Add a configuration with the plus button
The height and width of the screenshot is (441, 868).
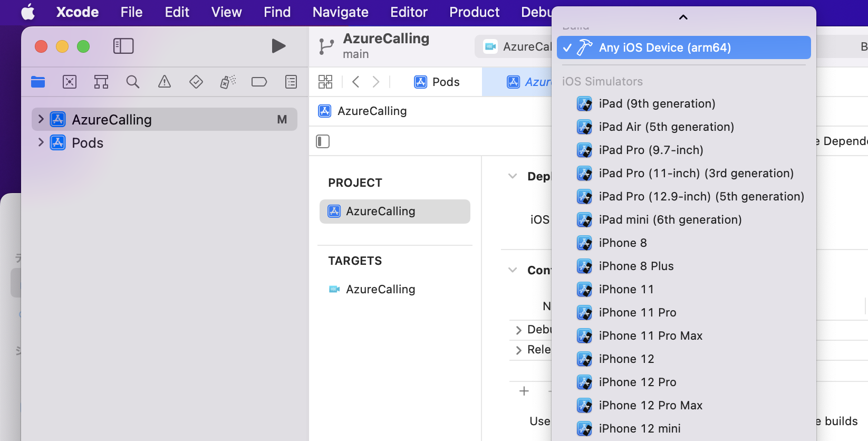tap(524, 391)
